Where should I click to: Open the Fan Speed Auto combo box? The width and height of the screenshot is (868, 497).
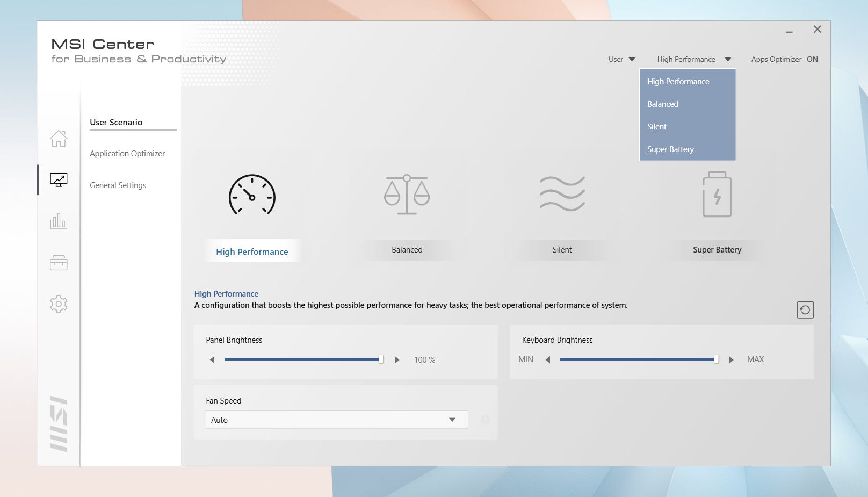pos(337,420)
